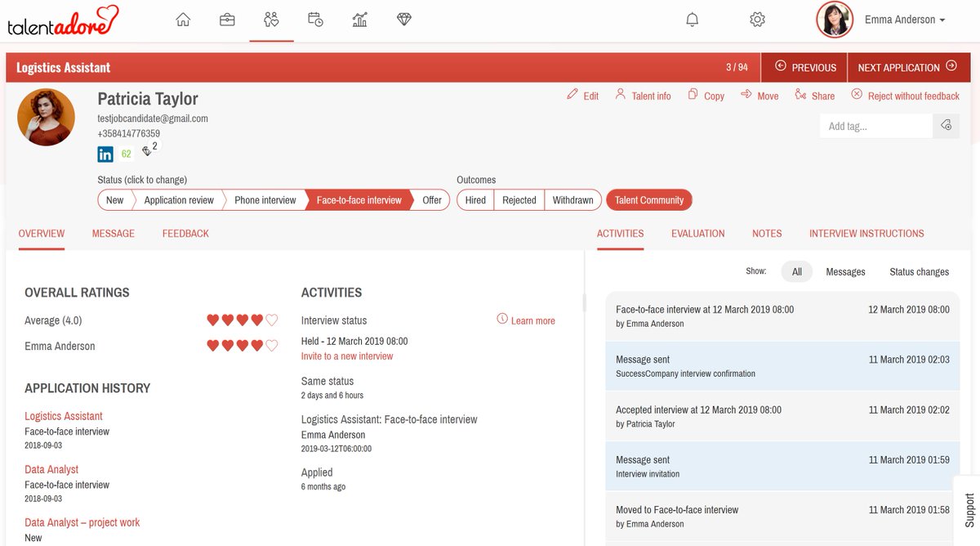
Task: Select the briefcase jobs icon in the navbar
Action: (x=227, y=18)
